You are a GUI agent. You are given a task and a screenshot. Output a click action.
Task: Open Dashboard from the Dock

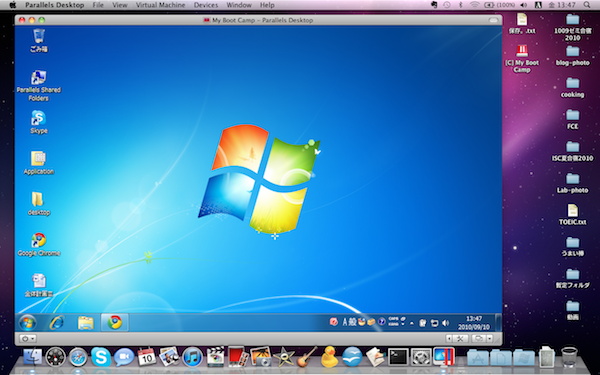(x=55, y=357)
